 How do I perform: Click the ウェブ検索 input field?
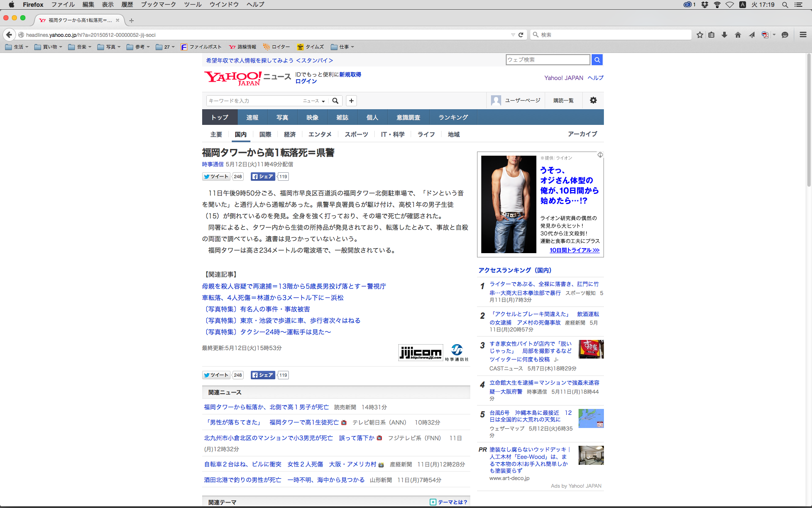coord(548,60)
